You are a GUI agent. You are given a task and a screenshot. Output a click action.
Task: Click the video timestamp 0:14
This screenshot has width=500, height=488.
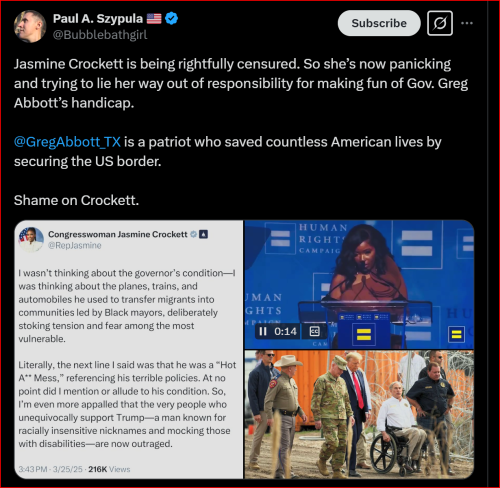(285, 331)
